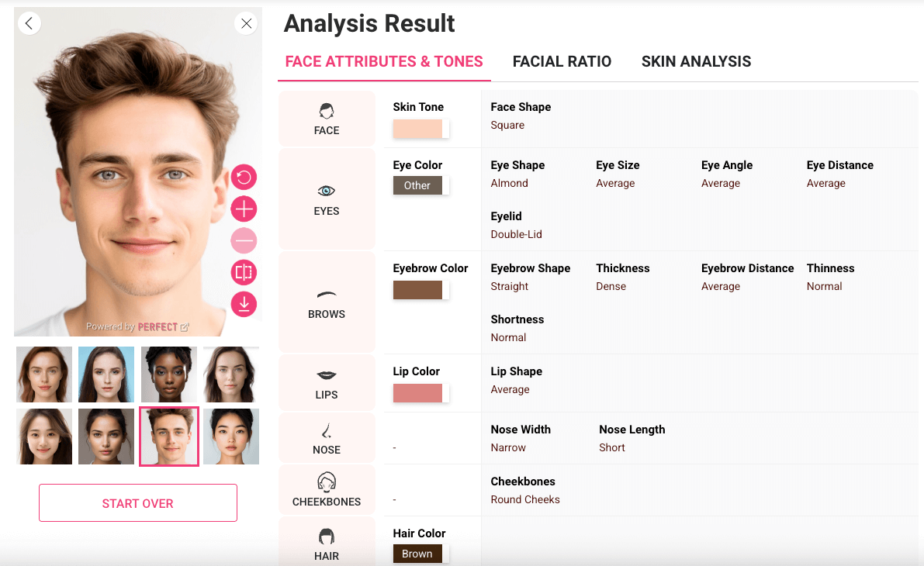924x566 pixels.
Task: Click the reset rotation icon on the photo
Action: pos(244,177)
